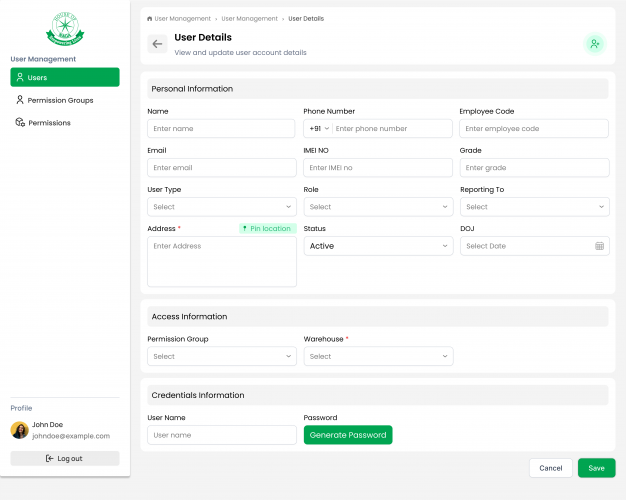Image resolution: width=626 pixels, height=500 pixels.
Task: Open the Permission Group dropdown
Action: (222, 356)
